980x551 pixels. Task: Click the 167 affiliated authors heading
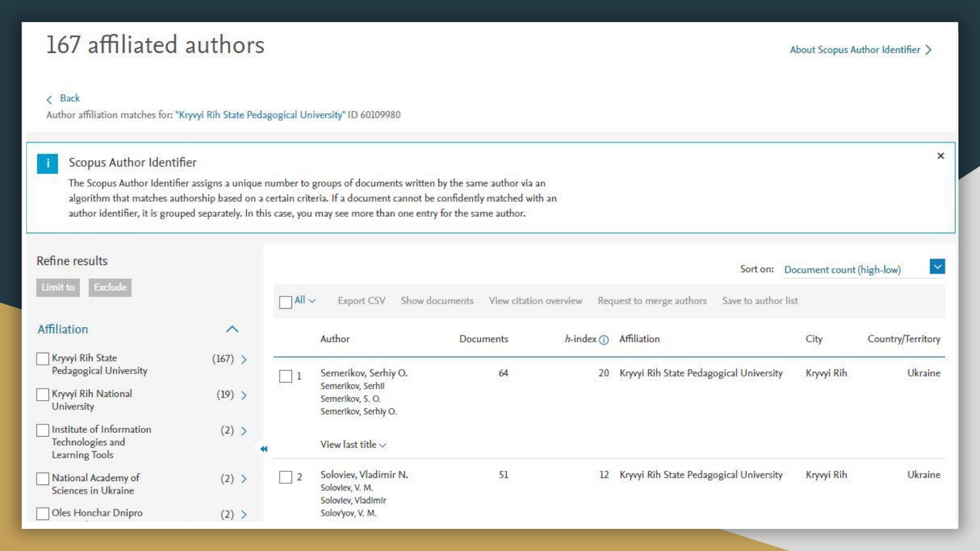[155, 45]
